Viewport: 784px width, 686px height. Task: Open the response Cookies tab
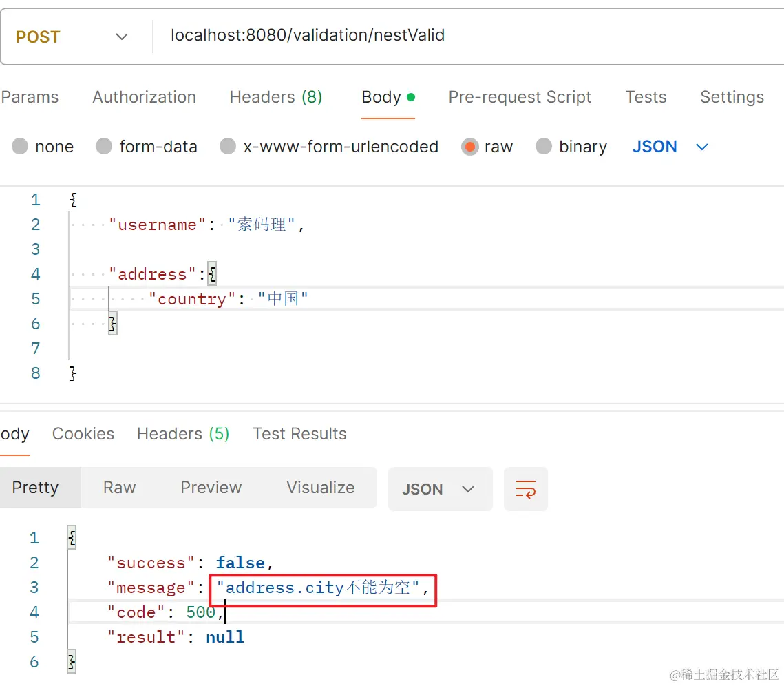coord(83,434)
